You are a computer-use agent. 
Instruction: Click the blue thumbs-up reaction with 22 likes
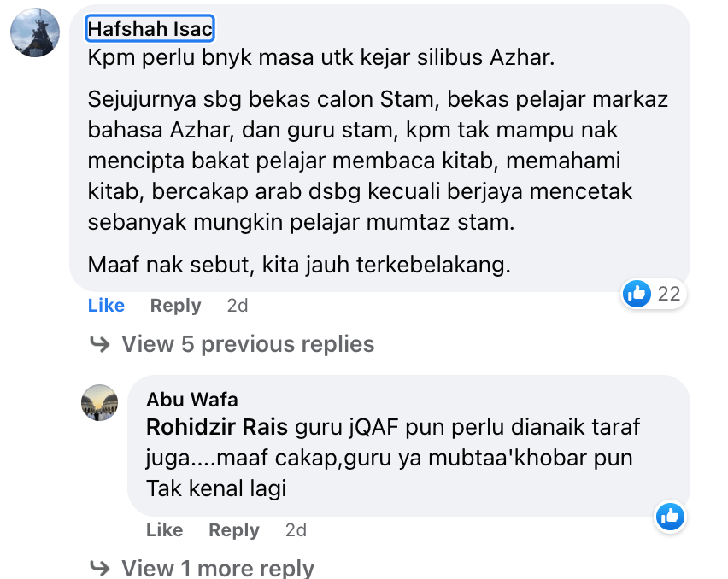pos(637,294)
